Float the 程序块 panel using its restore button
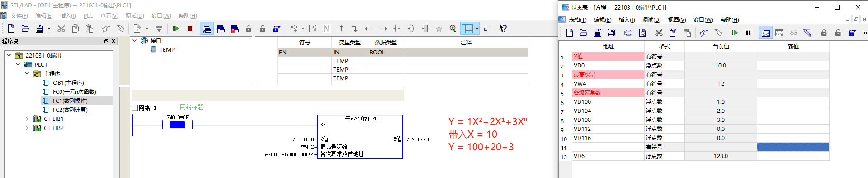The width and height of the screenshot is (868, 178). [x=106, y=41]
